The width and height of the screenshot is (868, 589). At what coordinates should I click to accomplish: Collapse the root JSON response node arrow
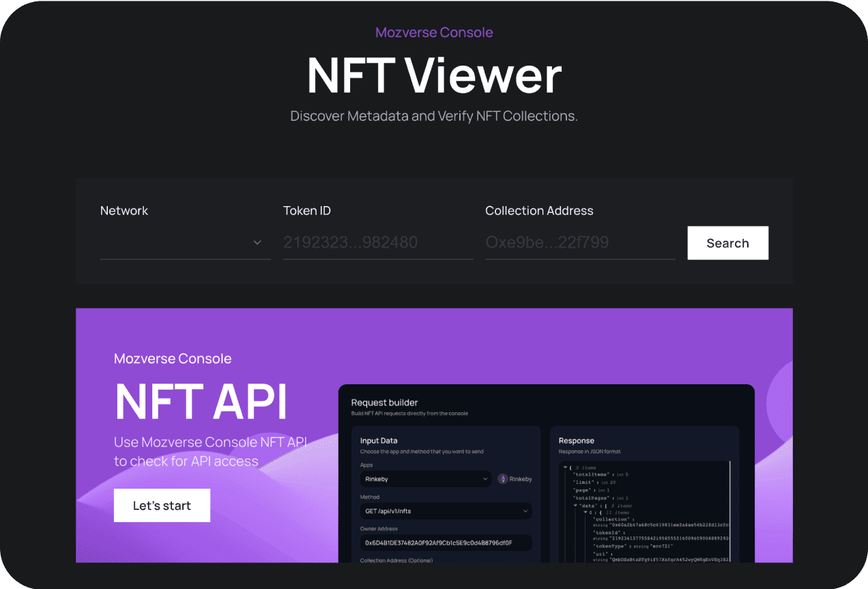click(565, 468)
